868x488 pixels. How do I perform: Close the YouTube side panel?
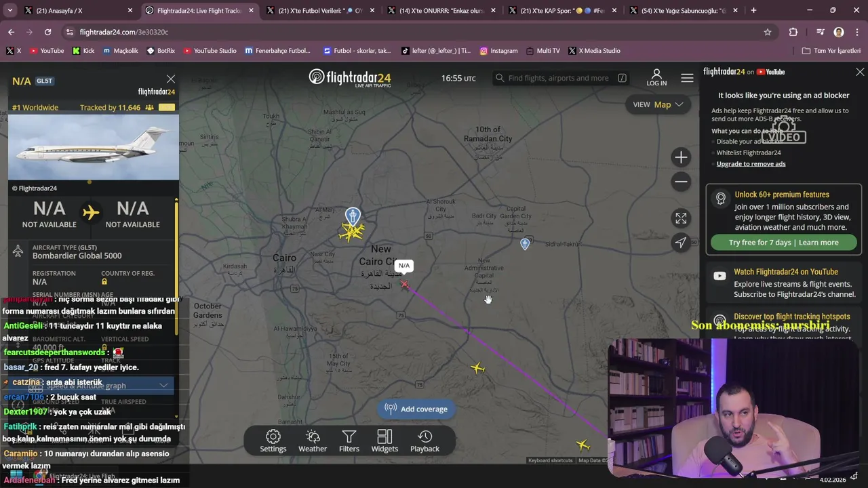pyautogui.click(x=860, y=72)
